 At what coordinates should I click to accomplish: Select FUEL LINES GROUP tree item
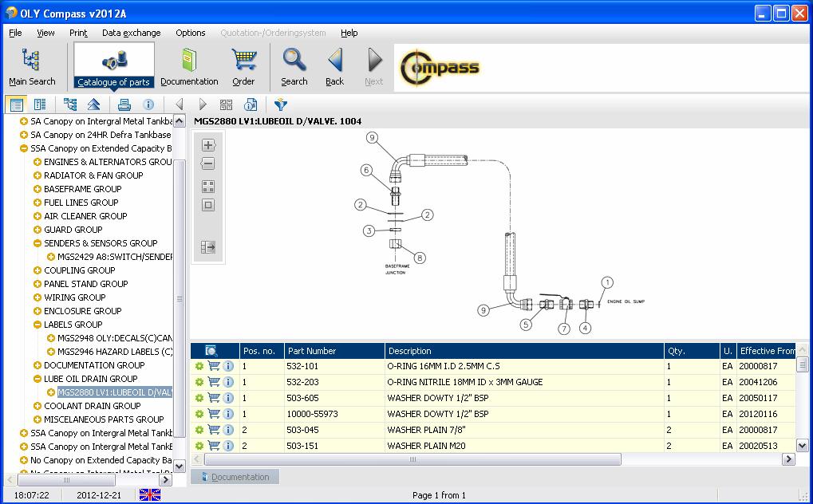(81, 203)
